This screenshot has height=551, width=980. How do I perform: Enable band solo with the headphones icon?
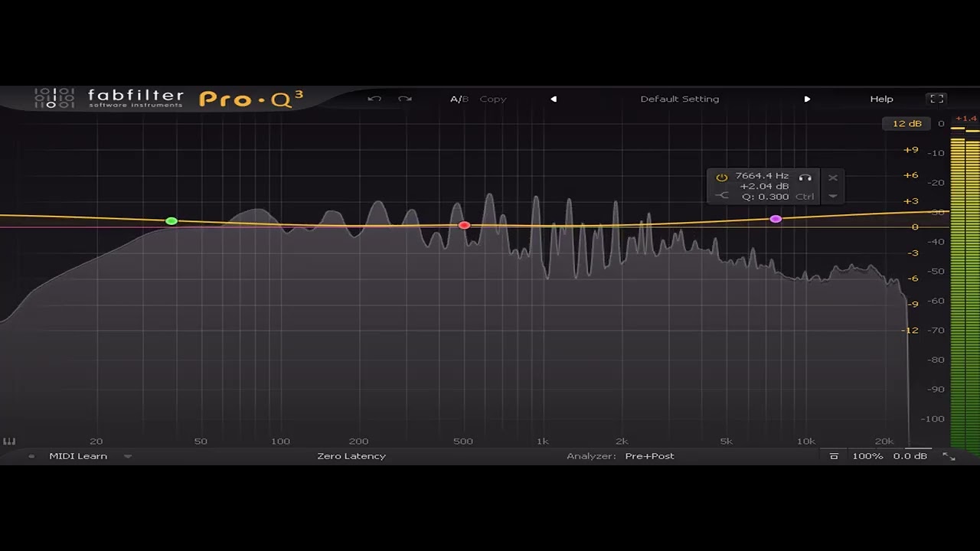(x=805, y=178)
